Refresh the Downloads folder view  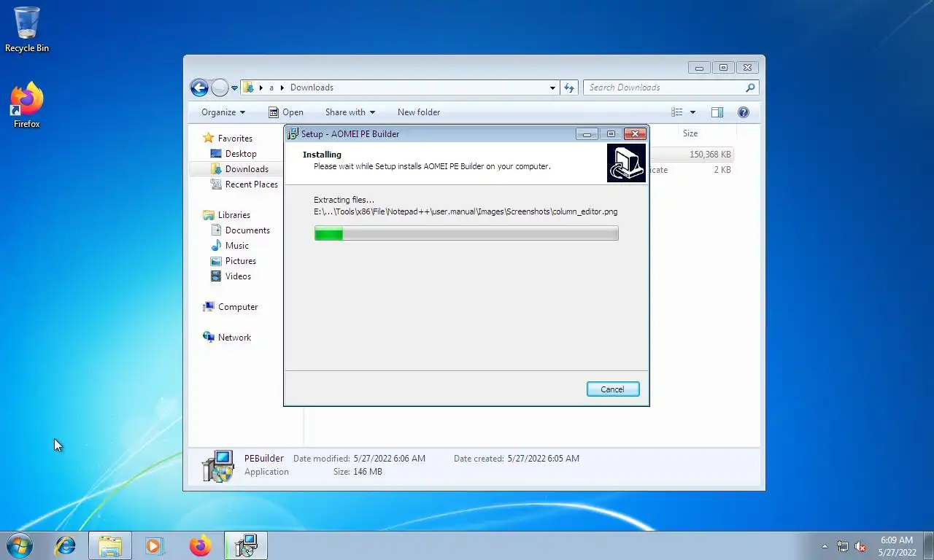569,87
